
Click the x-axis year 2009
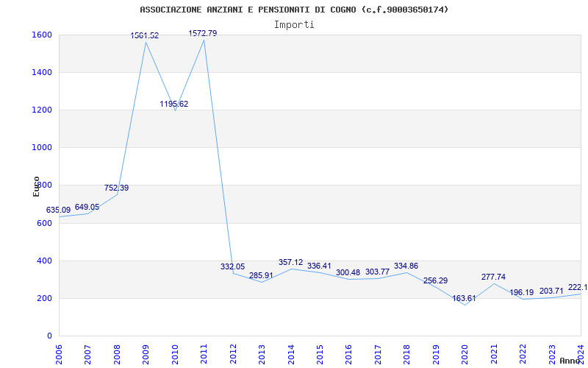pos(146,354)
